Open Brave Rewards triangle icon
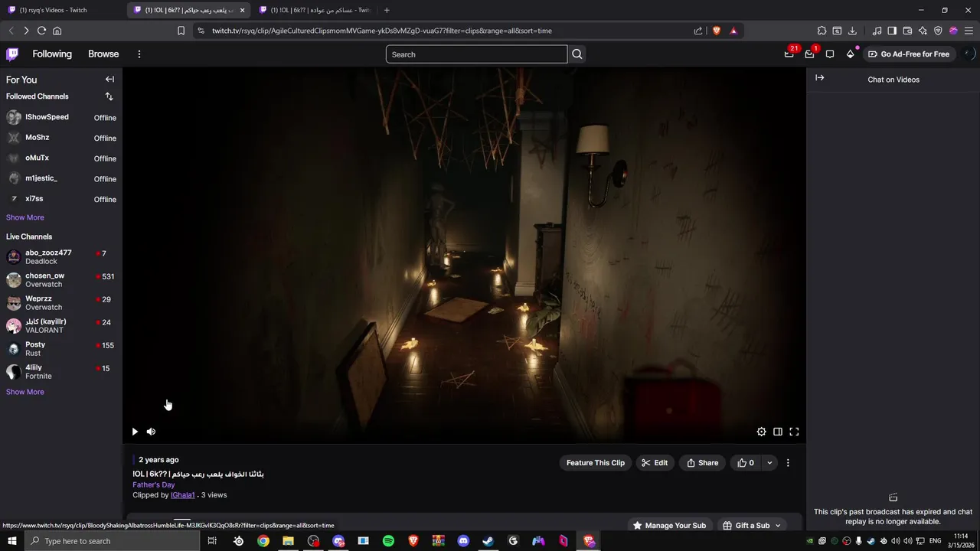Screen dimensions: 980x551 click(x=733, y=31)
